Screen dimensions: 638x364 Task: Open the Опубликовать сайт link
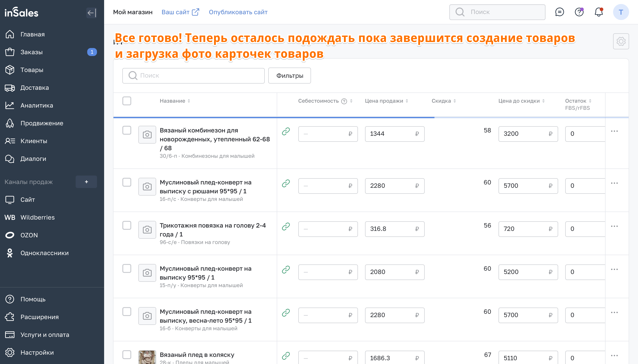click(238, 12)
